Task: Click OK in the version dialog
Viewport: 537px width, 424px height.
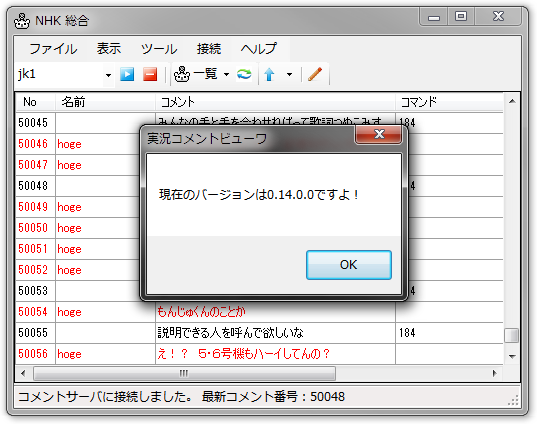Action: (349, 265)
